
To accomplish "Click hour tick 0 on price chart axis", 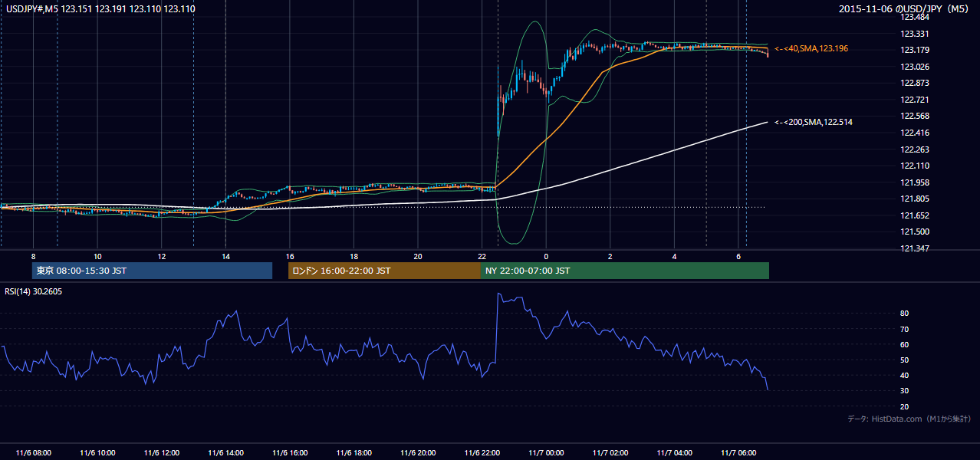I will pyautogui.click(x=546, y=256).
